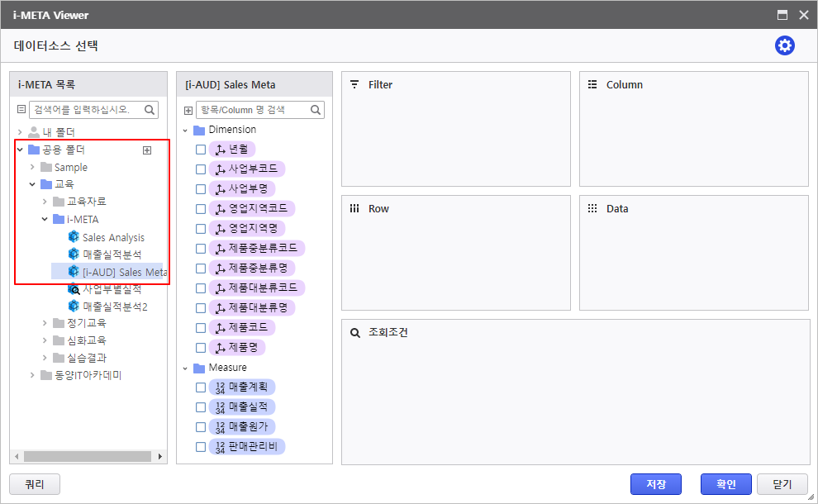Screen dimensions: 818x504
Task: Click the search magnifier in i-META list
Action: [x=150, y=110]
